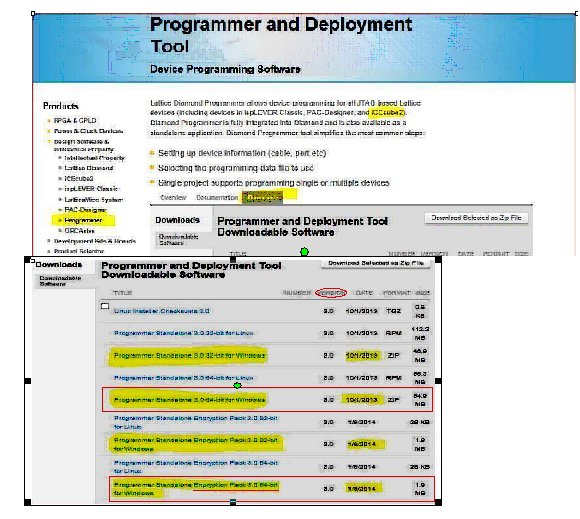This screenshot has height=519, width=580.
Task: Select the highlighted Programmer sidebar entry
Action: coord(83,220)
